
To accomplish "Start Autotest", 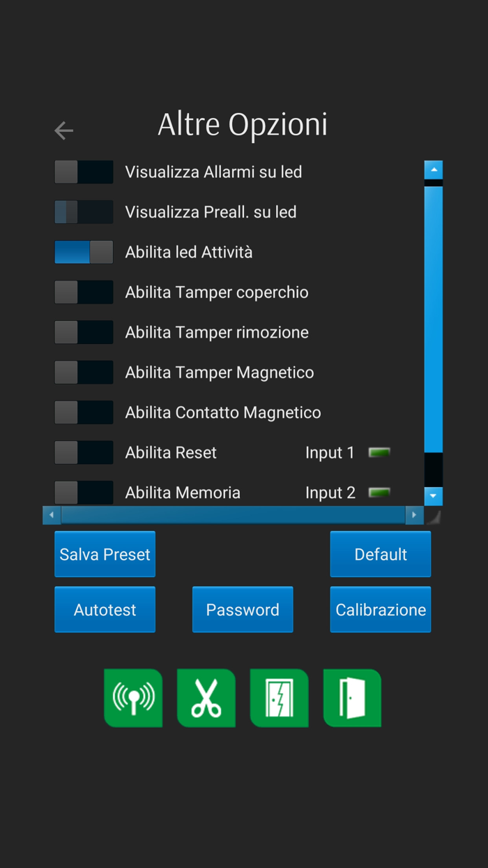I will (105, 609).
